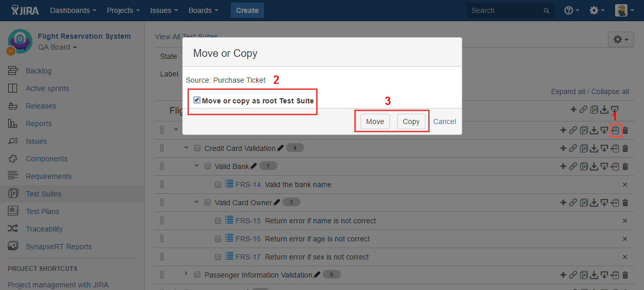Click Collapse all link
Image resolution: width=644 pixels, height=290 pixels.
610,91
